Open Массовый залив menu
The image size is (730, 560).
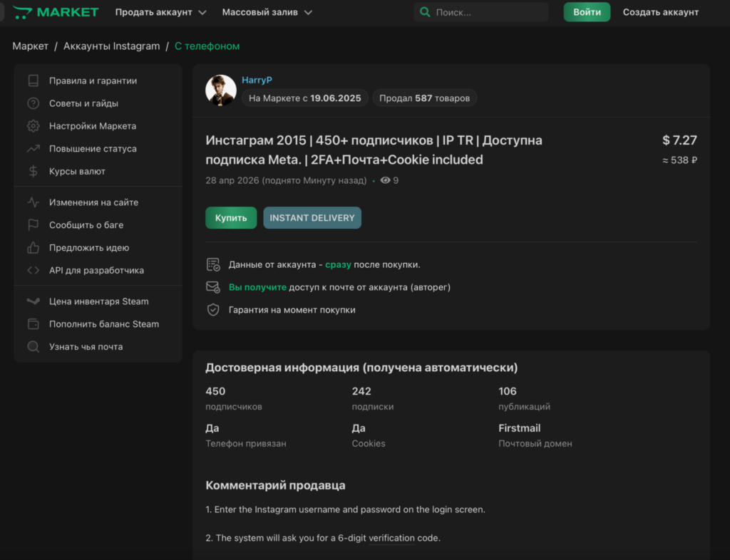(x=267, y=12)
